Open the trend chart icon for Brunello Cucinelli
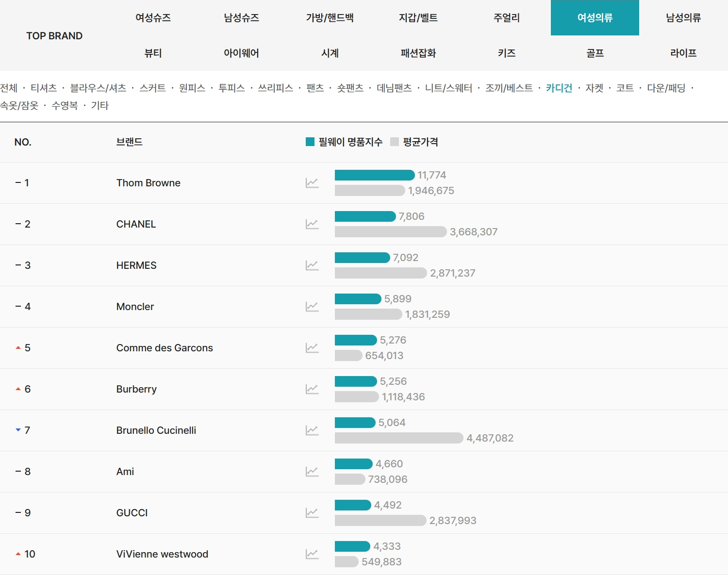 point(312,430)
